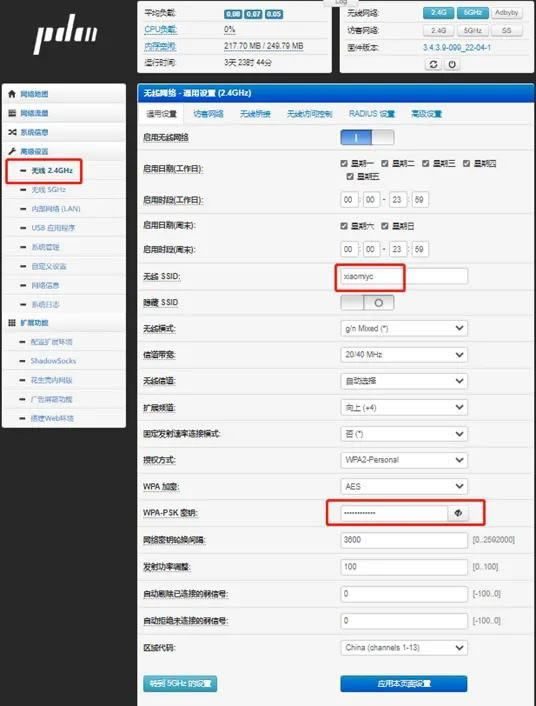Click the 扩展功能 grid icon

(12, 322)
